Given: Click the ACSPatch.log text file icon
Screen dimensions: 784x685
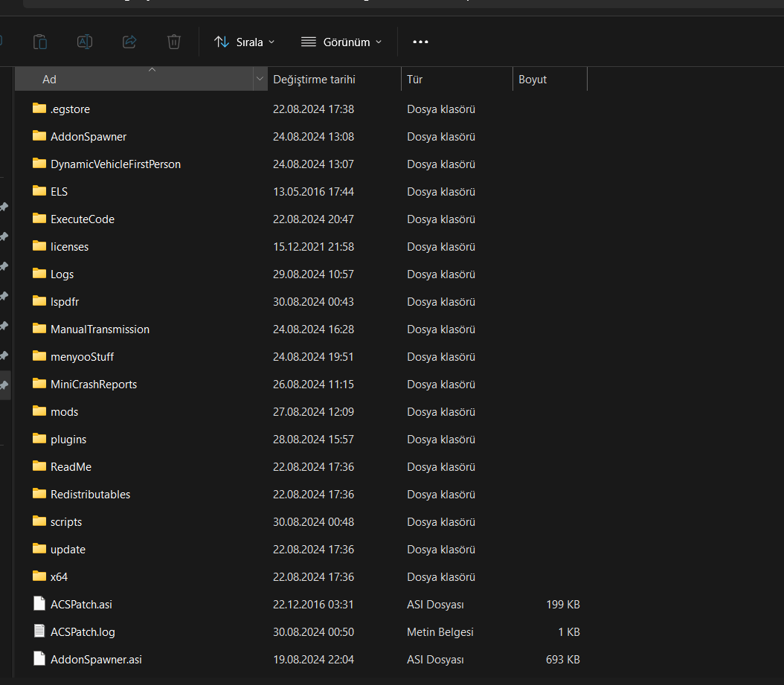Looking at the screenshot, I should tap(39, 631).
